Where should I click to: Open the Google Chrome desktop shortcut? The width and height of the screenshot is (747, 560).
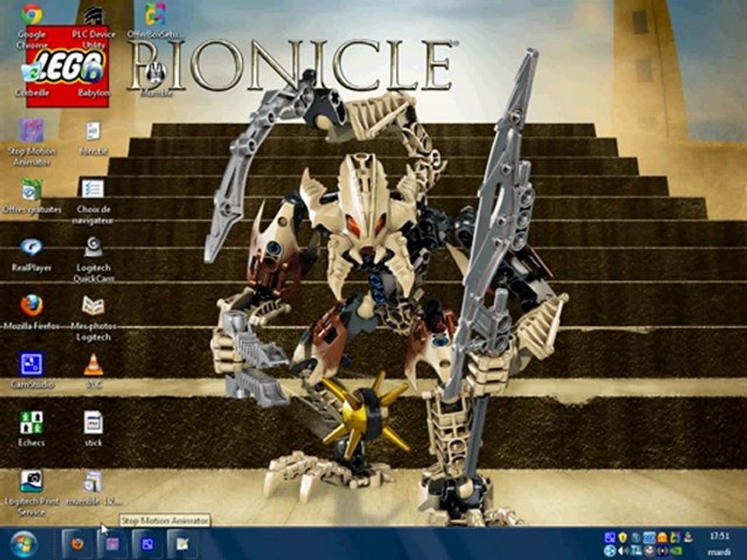click(31, 26)
